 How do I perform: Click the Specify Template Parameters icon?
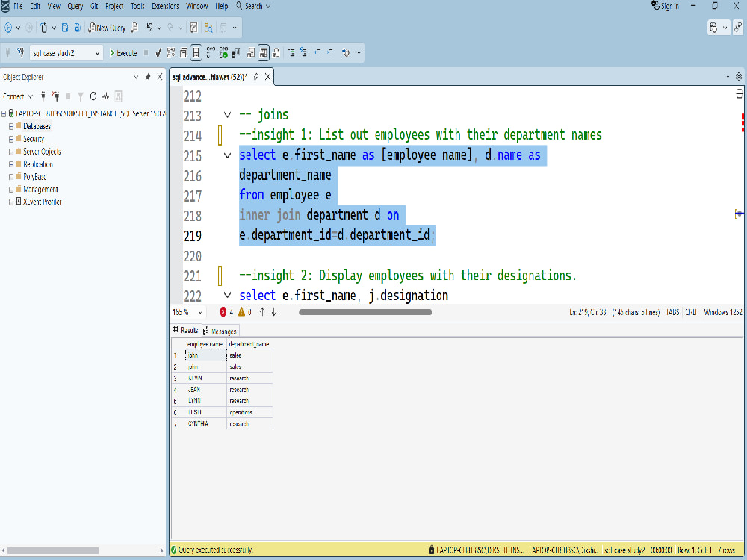click(346, 53)
